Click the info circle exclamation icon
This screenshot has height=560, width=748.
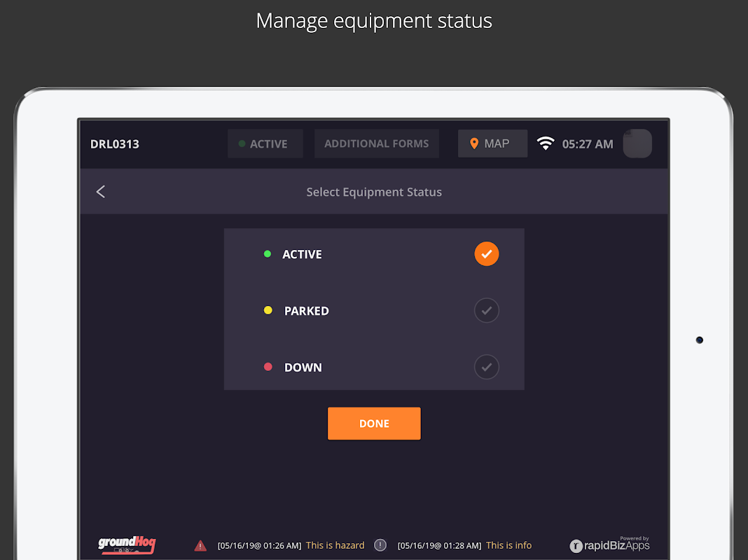tap(380, 545)
